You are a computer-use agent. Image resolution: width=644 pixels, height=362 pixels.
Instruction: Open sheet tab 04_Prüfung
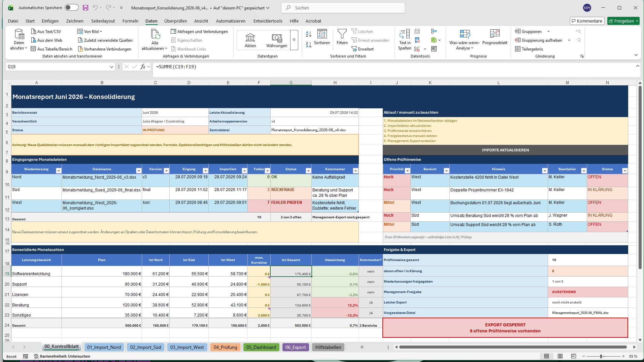click(x=225, y=347)
